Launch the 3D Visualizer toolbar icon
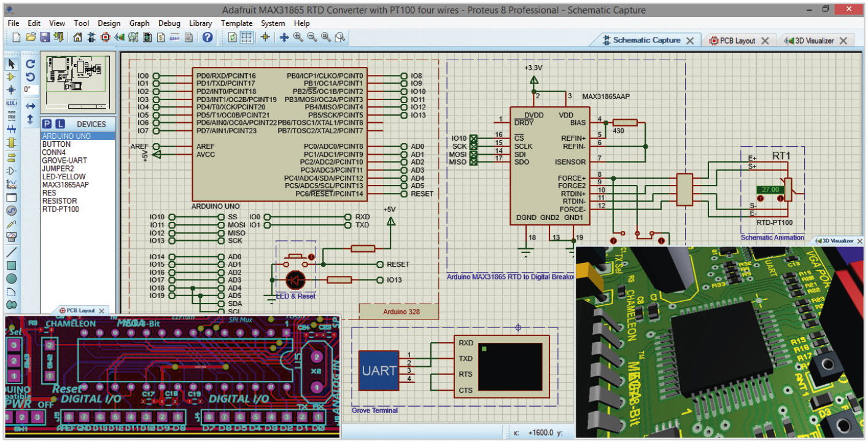The image size is (868, 443). click(x=119, y=37)
